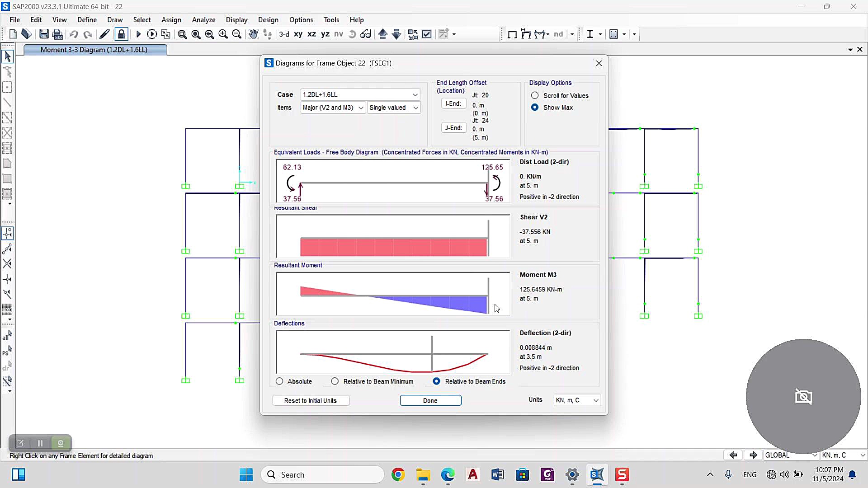Screen dimensions: 868x488
Task: Open the Units KN, m, C dropdown
Action: point(577,400)
